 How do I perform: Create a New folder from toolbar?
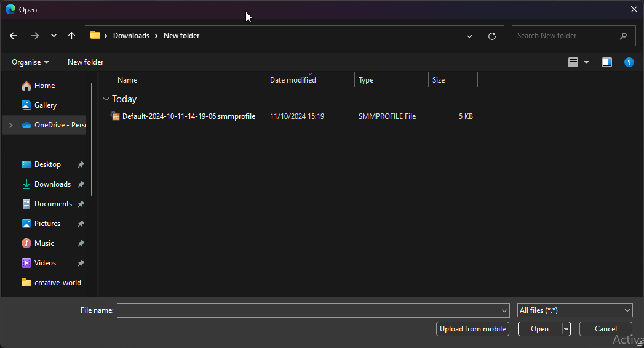point(85,62)
